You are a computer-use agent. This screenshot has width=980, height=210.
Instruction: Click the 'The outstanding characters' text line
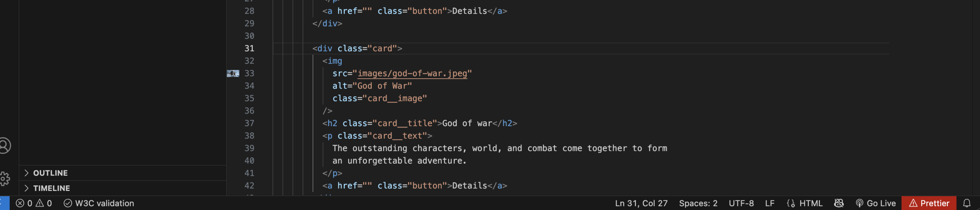[x=500, y=148]
